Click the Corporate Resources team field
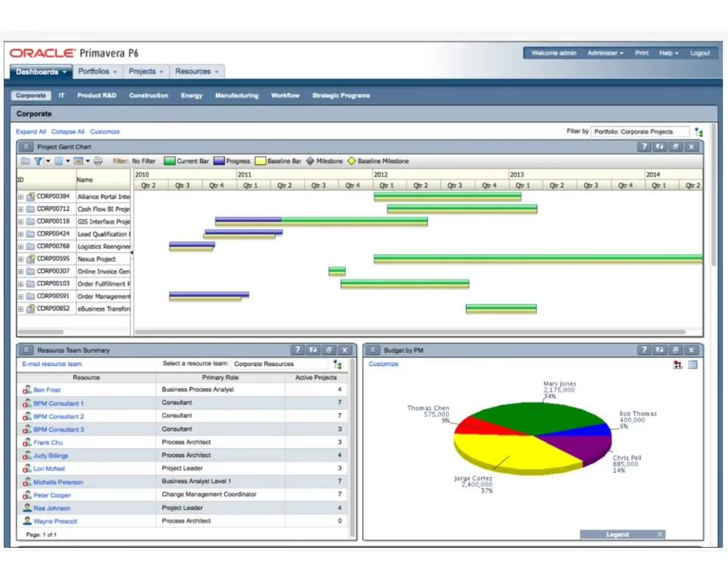This screenshot has height=582, width=728. click(280, 364)
